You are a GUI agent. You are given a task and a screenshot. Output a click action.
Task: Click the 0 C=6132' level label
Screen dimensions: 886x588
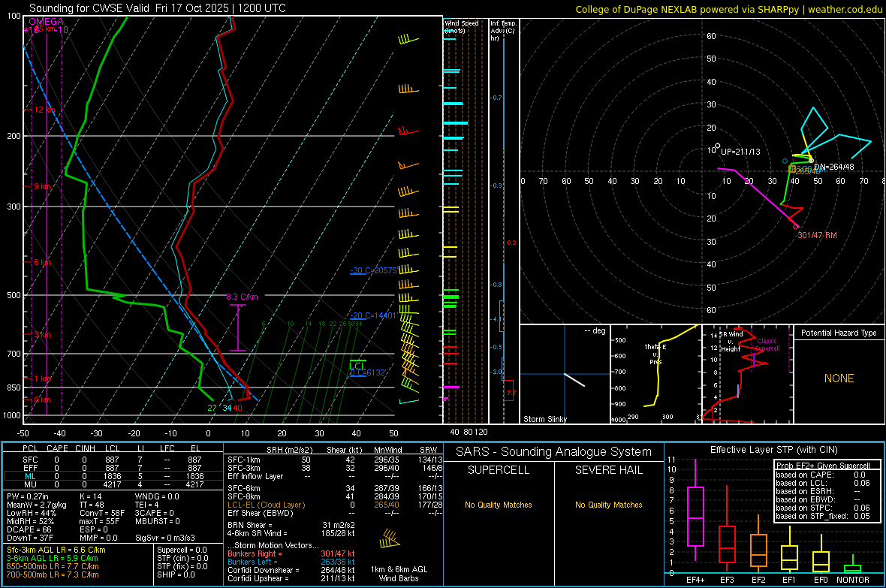click(368, 372)
